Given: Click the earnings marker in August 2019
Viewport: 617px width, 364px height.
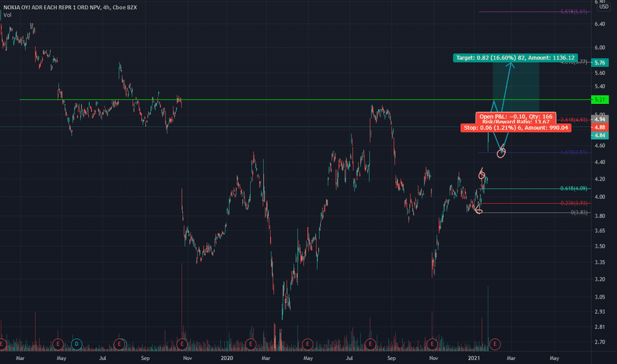Looking at the screenshot, I should tap(119, 344).
